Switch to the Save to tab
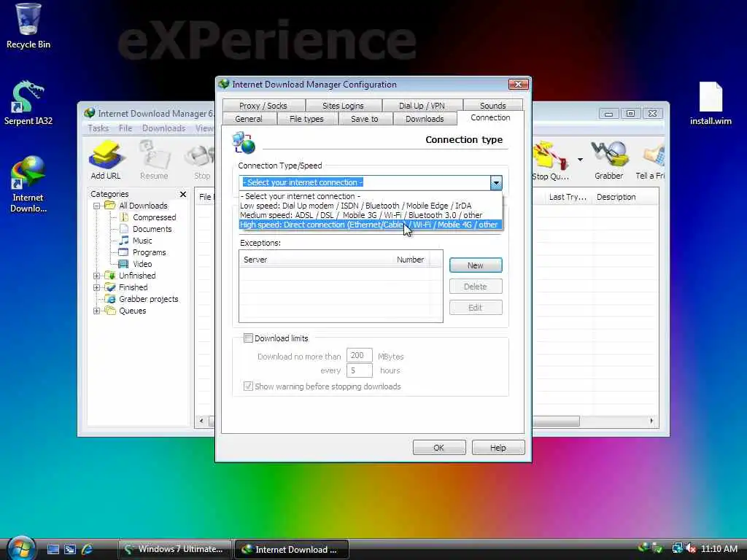Image resolution: width=747 pixels, height=560 pixels. 365,119
